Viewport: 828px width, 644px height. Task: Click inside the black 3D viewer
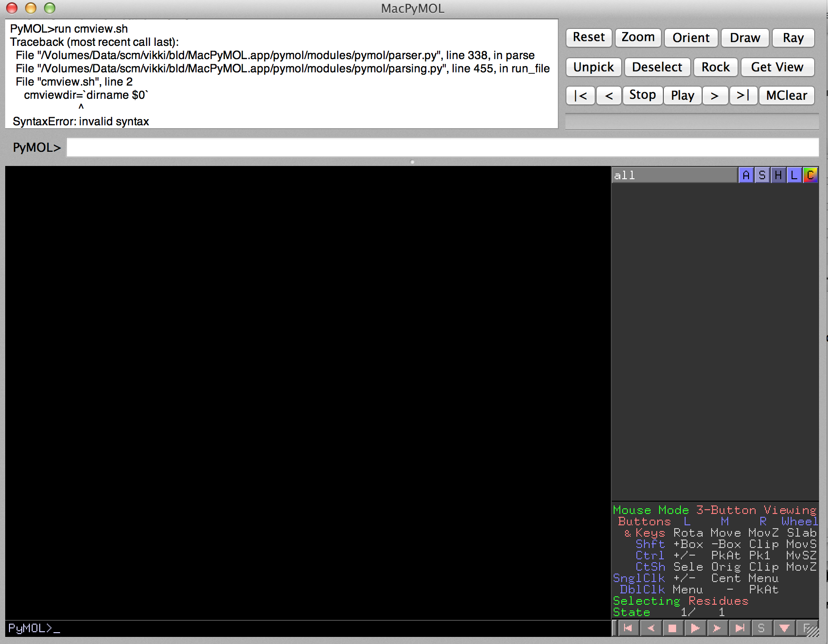[x=308, y=392]
